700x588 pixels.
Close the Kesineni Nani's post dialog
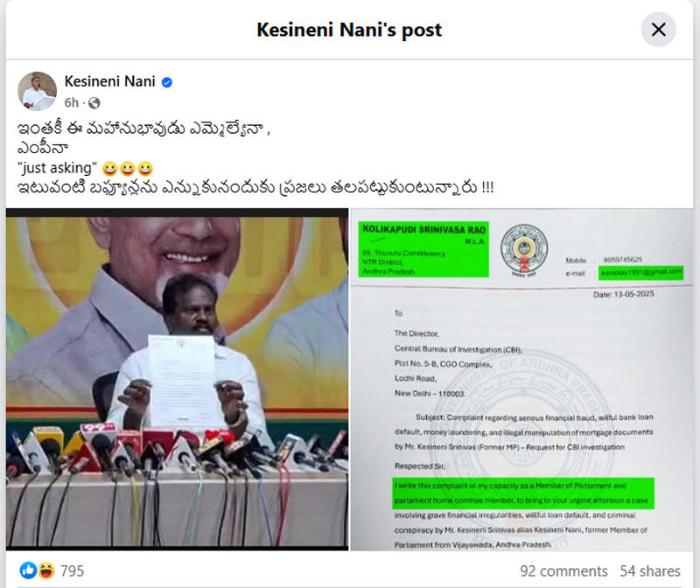click(659, 30)
